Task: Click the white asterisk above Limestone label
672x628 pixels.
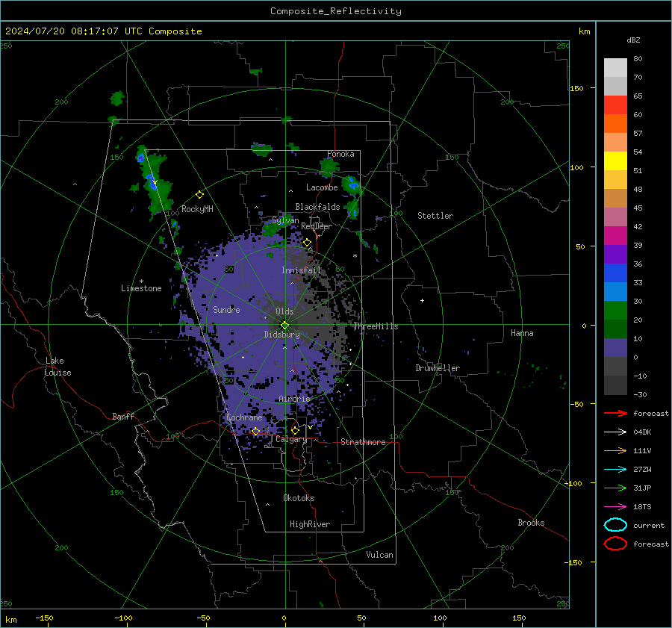Action: 141,282
